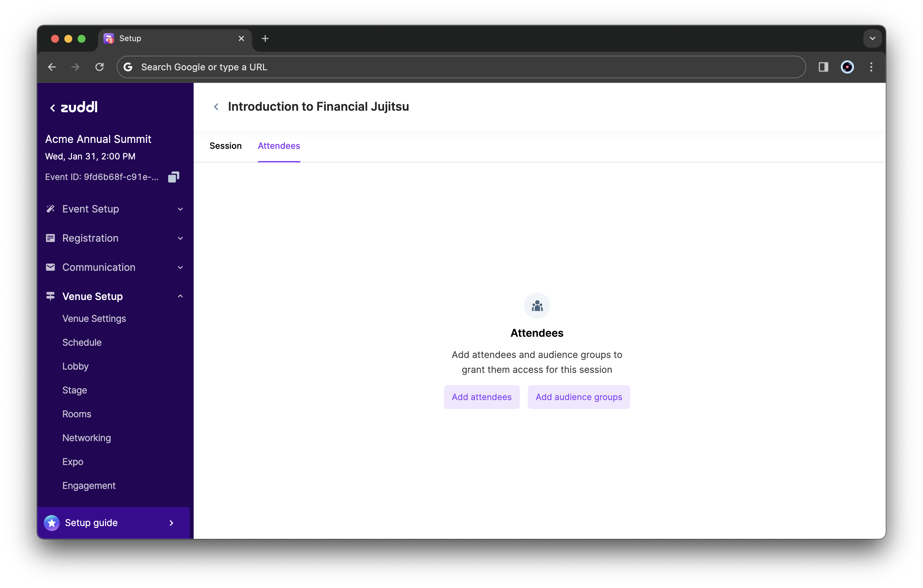Select Networking from sidebar
This screenshot has width=923, height=588.
click(86, 437)
